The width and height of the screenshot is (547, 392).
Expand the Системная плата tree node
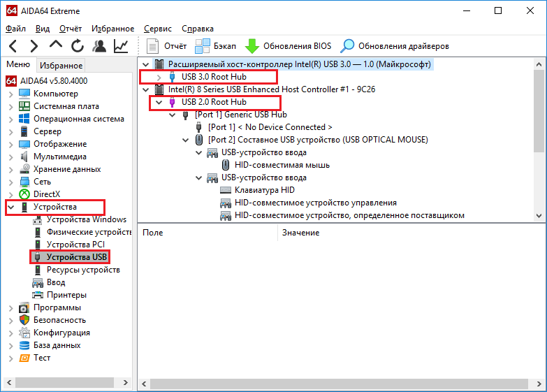click(10, 106)
